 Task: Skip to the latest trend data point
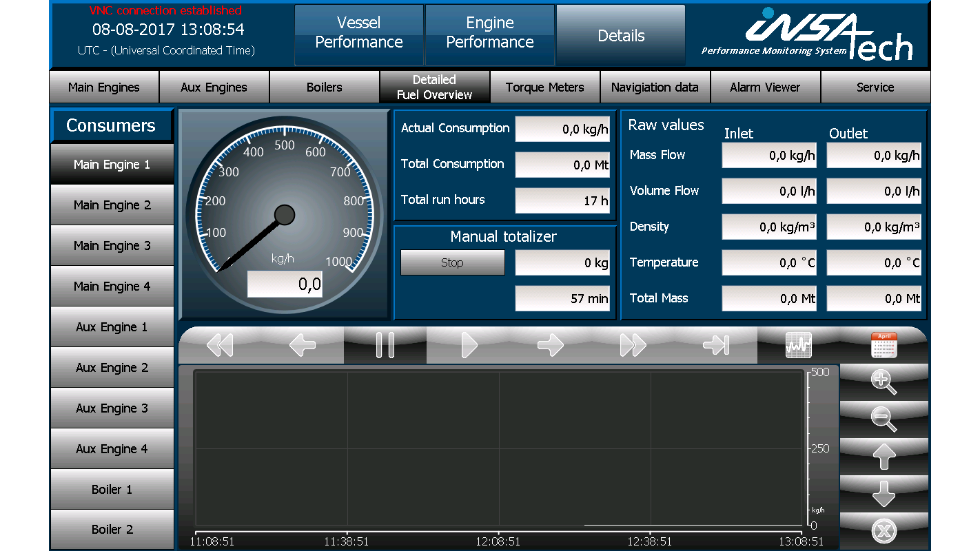[x=715, y=344]
